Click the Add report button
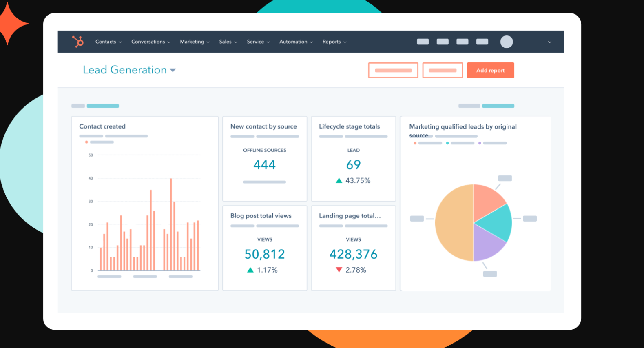 [490, 70]
